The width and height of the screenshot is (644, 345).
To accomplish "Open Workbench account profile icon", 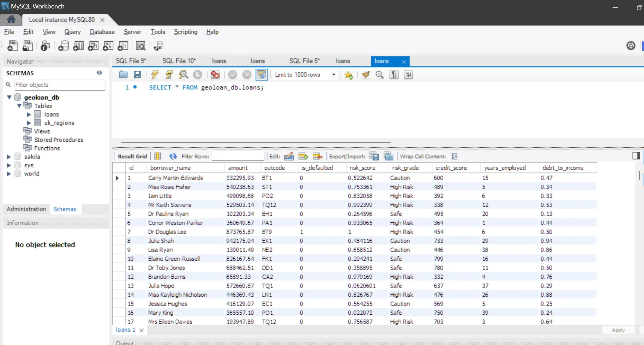I will coord(631,45).
